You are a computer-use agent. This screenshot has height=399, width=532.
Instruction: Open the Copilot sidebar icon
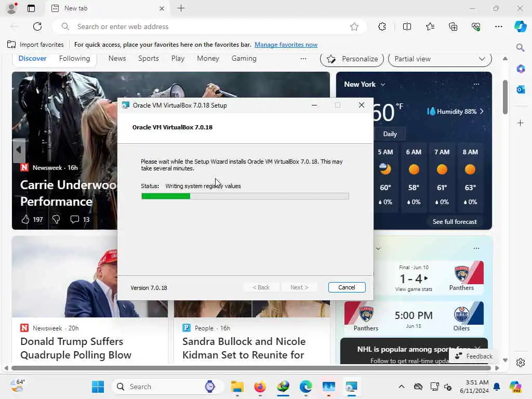tap(520, 26)
